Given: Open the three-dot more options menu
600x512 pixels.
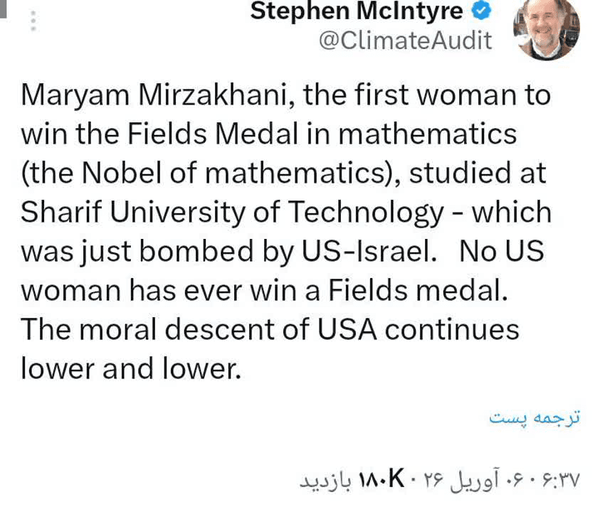Looking at the screenshot, I should [x=33, y=21].
